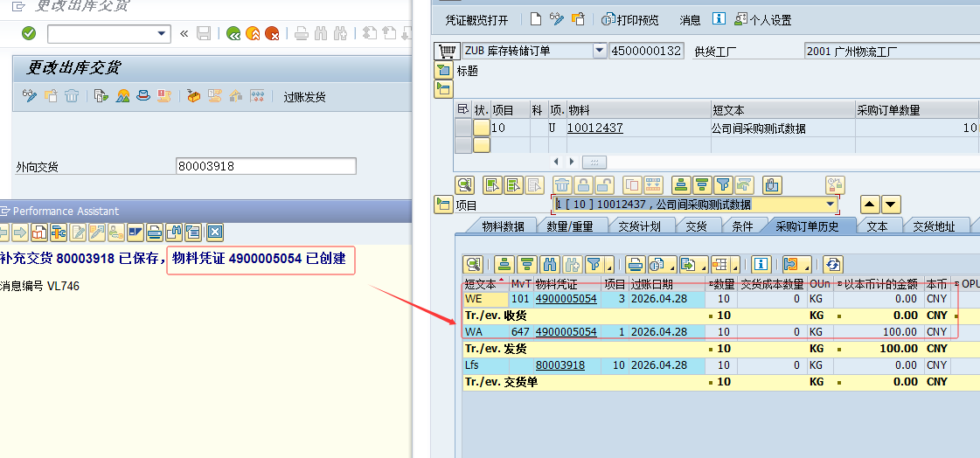Click the filter icon in history toolbar
The width and height of the screenshot is (980, 458).
[594, 264]
